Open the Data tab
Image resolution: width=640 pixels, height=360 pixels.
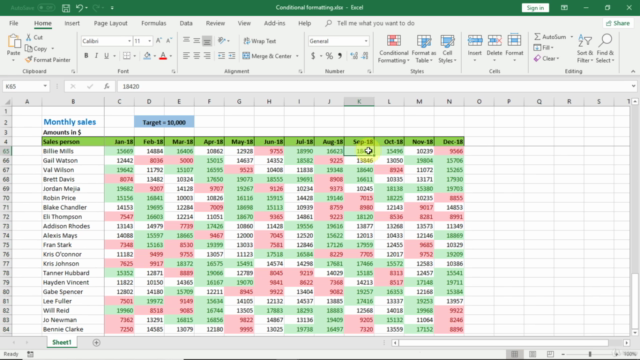[x=186, y=23]
